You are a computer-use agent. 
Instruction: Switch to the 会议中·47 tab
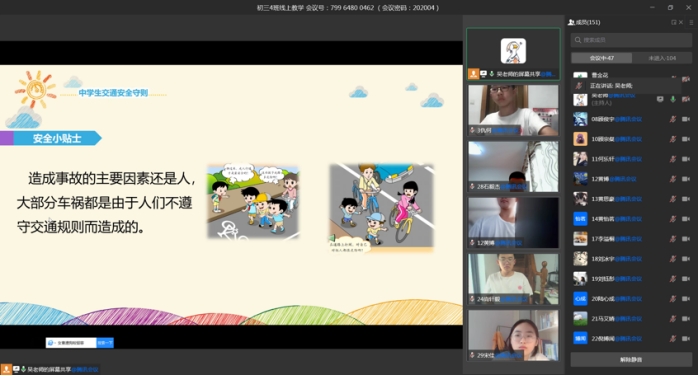601,58
